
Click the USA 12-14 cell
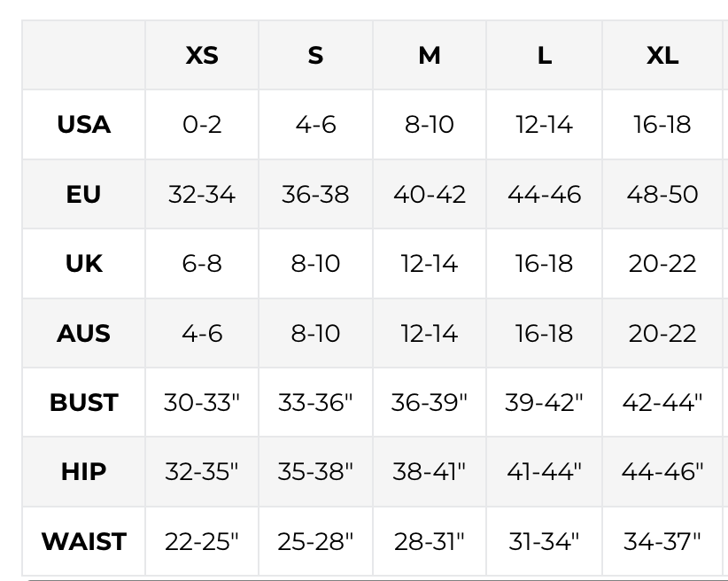544,124
